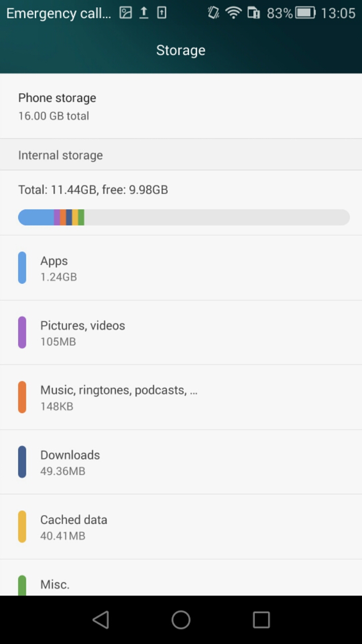This screenshot has width=362, height=644.
Task: Tap the Back navigation button
Action: [x=101, y=620]
